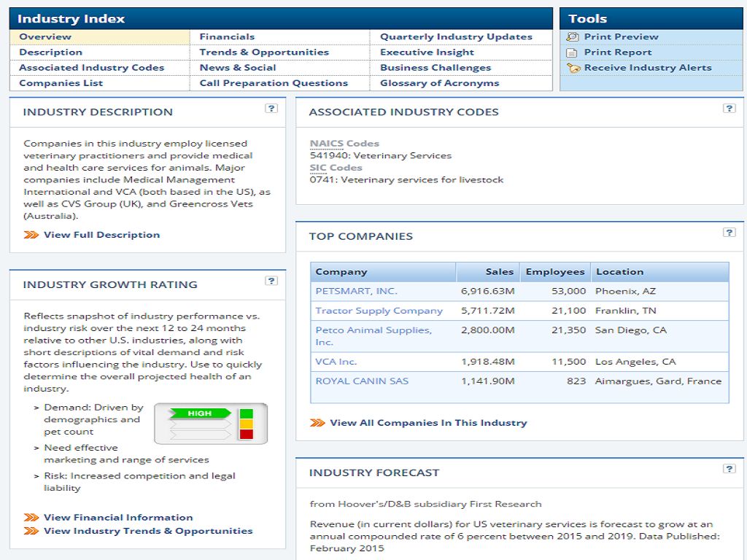Open View All Companies In This Industry
The width and height of the screenshot is (747, 560).
[428, 423]
